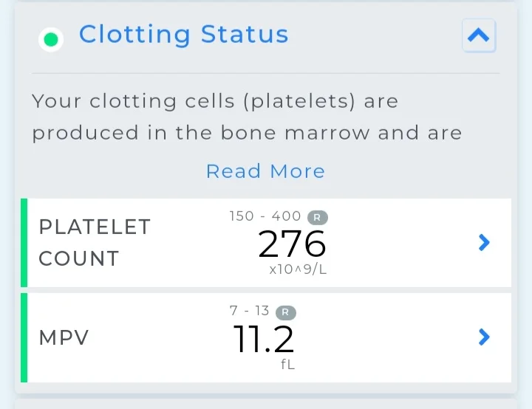Click the platelet description paragraph

point(247,117)
